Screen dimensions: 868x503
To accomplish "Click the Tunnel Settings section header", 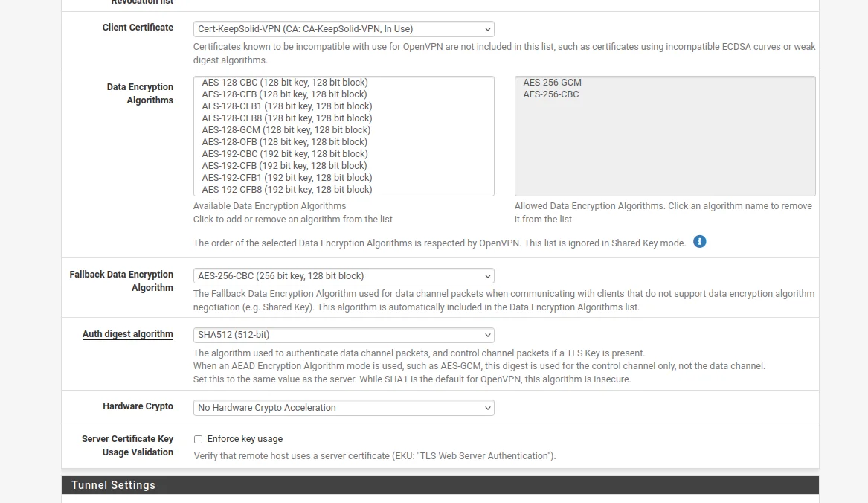I will point(113,485).
